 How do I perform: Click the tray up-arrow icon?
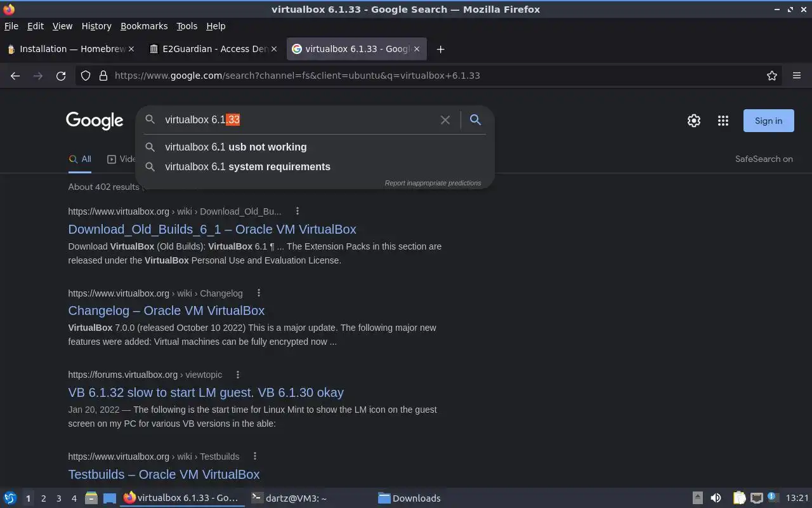(697, 498)
